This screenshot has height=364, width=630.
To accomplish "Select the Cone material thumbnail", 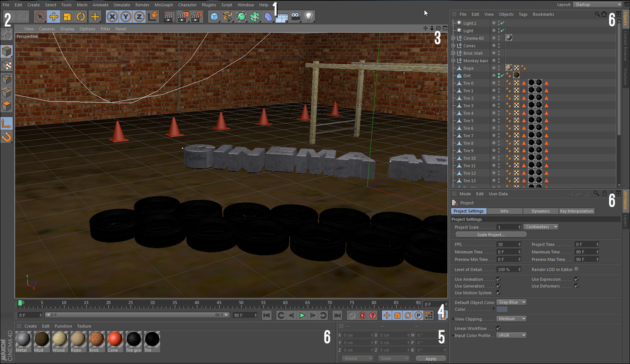I will click(115, 342).
